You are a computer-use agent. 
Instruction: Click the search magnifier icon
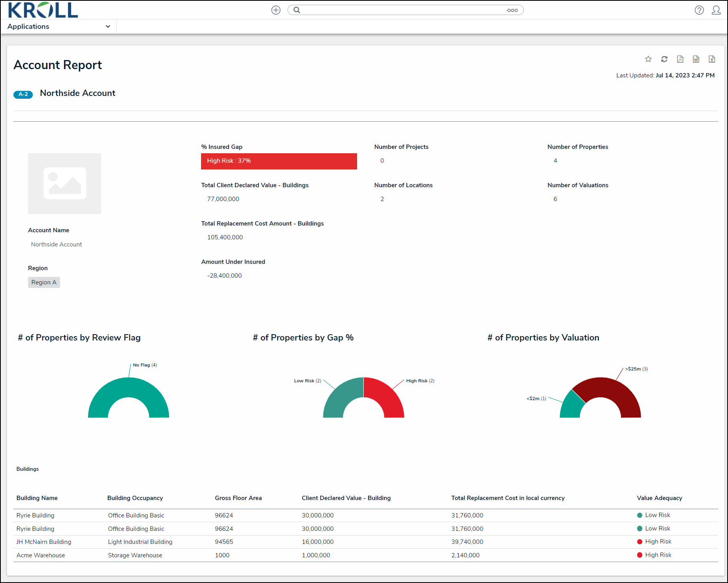click(297, 10)
